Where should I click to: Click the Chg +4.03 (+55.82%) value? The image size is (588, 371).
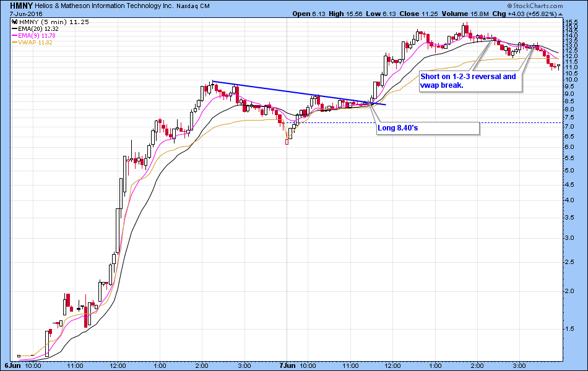pos(525,14)
